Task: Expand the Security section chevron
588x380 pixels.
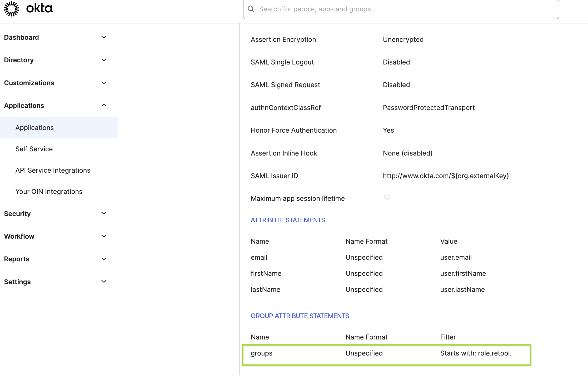Action: (x=104, y=213)
